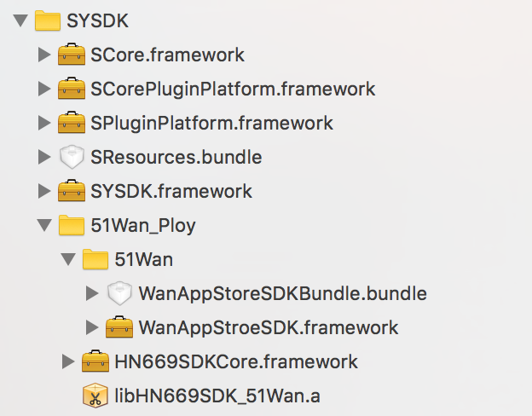Select the 51Wan group name
The width and height of the screenshot is (532, 416).
[143, 260]
